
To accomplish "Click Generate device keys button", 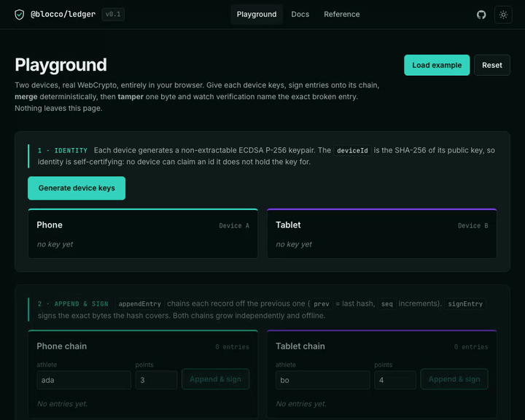I will [x=77, y=188].
